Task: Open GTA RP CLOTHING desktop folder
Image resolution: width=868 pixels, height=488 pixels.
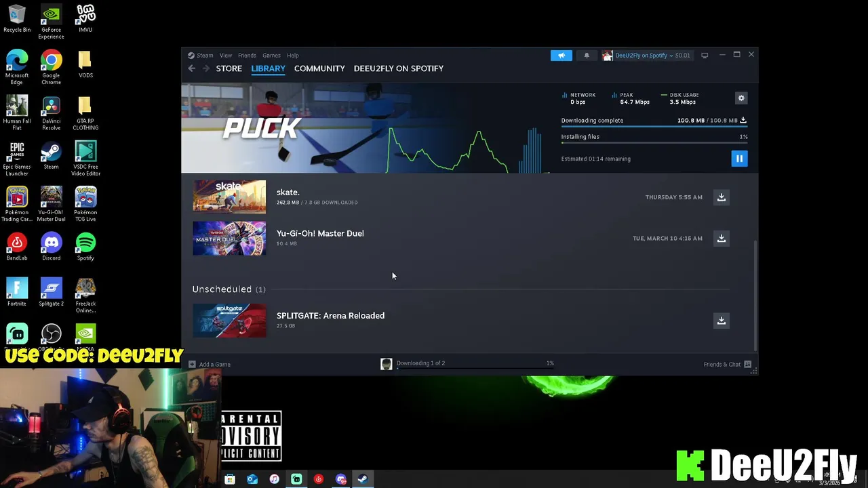Action: [x=85, y=113]
